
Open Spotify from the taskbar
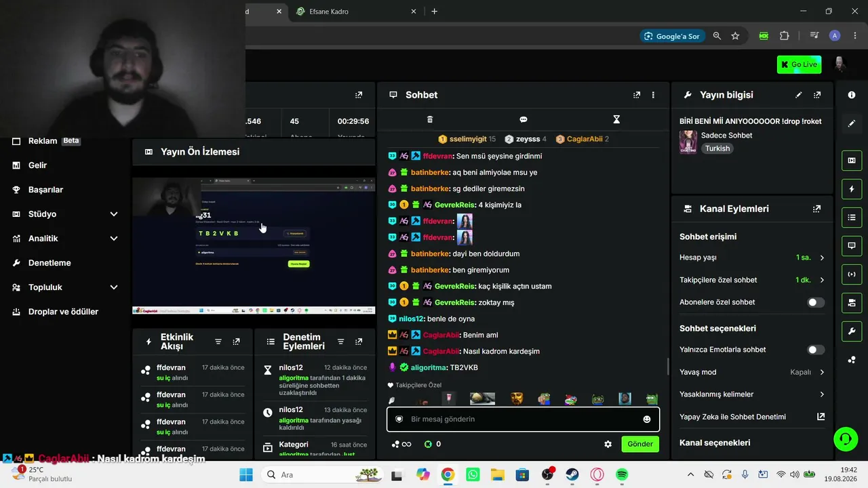click(x=622, y=474)
